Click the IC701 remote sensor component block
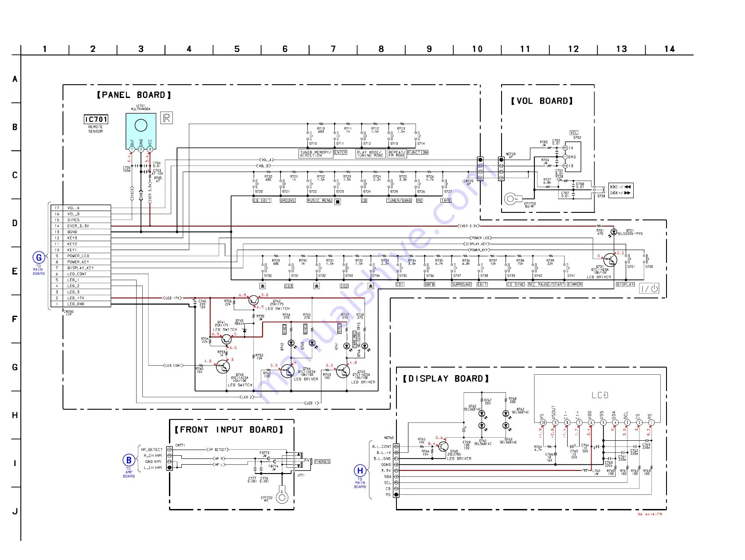The image size is (745, 560). point(141,131)
